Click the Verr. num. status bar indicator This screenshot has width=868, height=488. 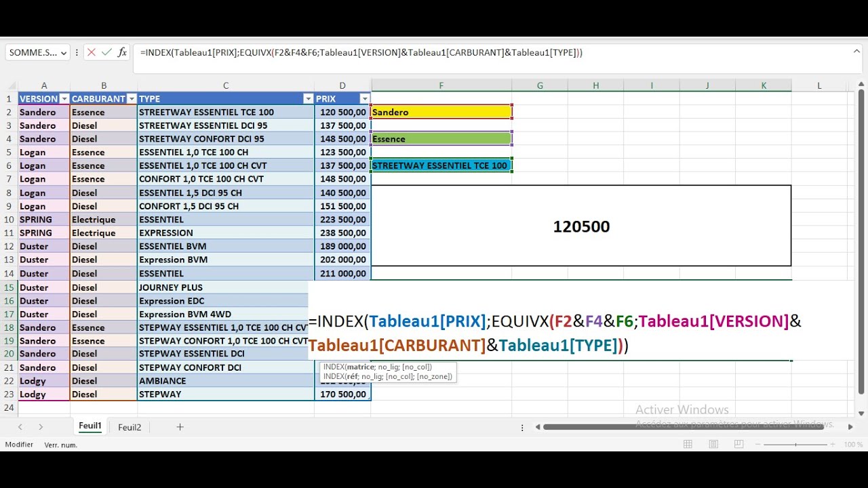61,445
